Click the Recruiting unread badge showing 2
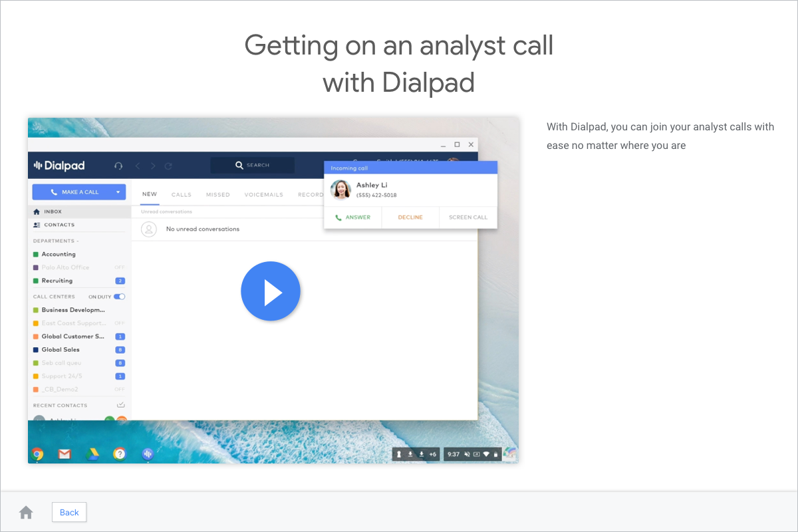This screenshot has width=798, height=532. pyautogui.click(x=120, y=281)
